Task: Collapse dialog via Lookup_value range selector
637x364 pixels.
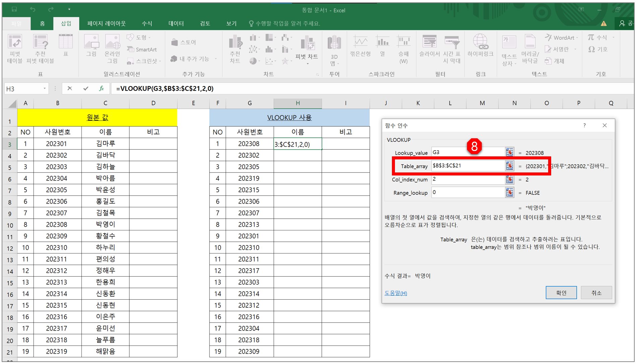Action: (x=510, y=152)
